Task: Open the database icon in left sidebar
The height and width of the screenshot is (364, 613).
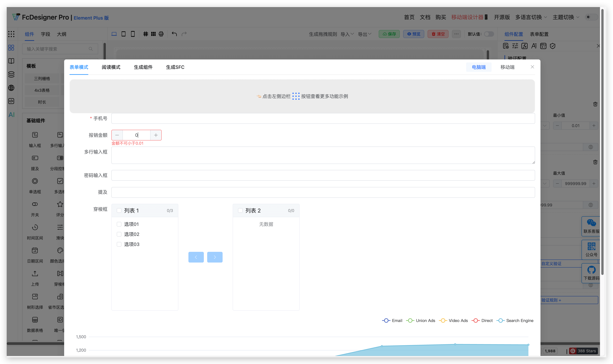Action: tap(11, 74)
